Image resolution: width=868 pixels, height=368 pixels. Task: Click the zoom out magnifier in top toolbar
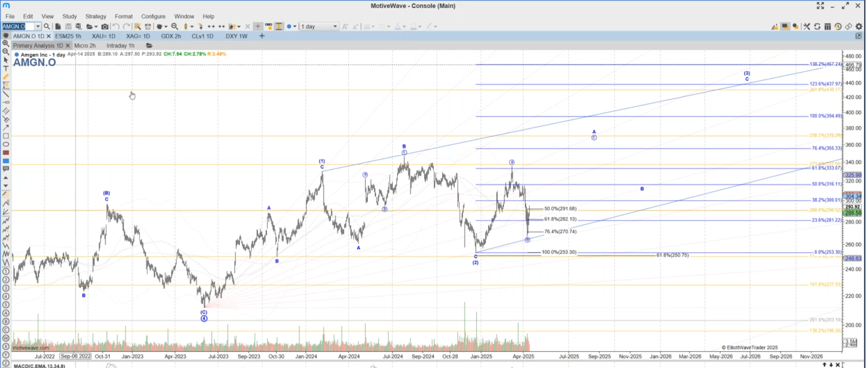tap(175, 27)
